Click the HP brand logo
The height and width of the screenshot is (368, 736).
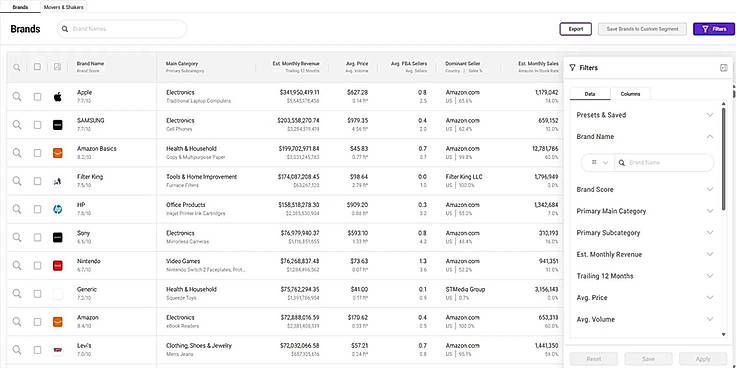click(x=57, y=209)
